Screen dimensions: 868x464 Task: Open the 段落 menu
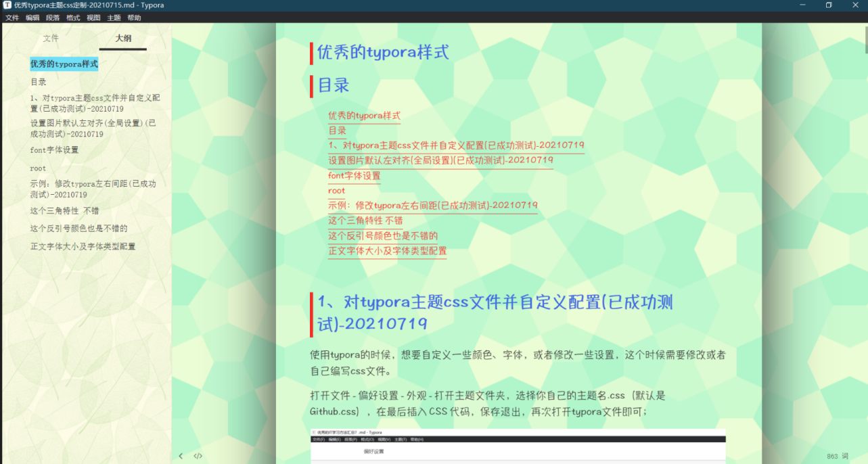tap(53, 18)
